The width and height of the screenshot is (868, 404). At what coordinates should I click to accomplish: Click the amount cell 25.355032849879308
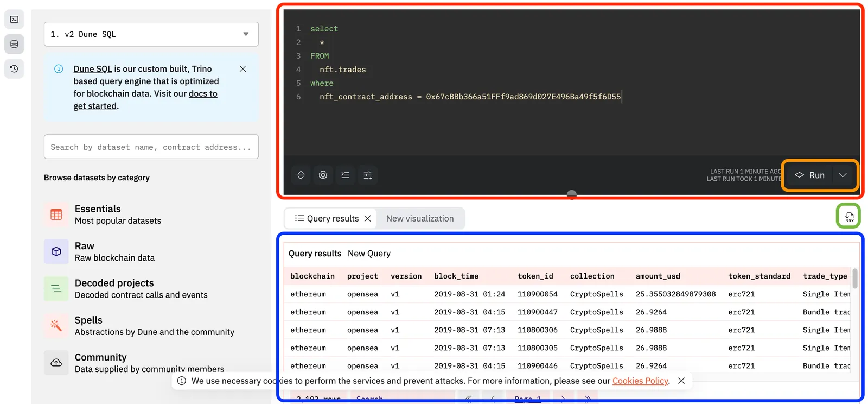pos(676,294)
